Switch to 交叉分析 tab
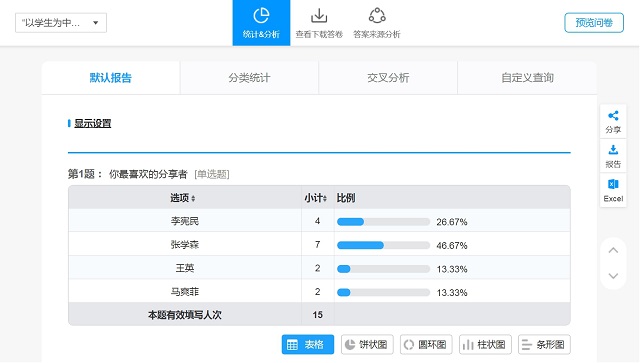The height and width of the screenshot is (363, 640). click(388, 78)
